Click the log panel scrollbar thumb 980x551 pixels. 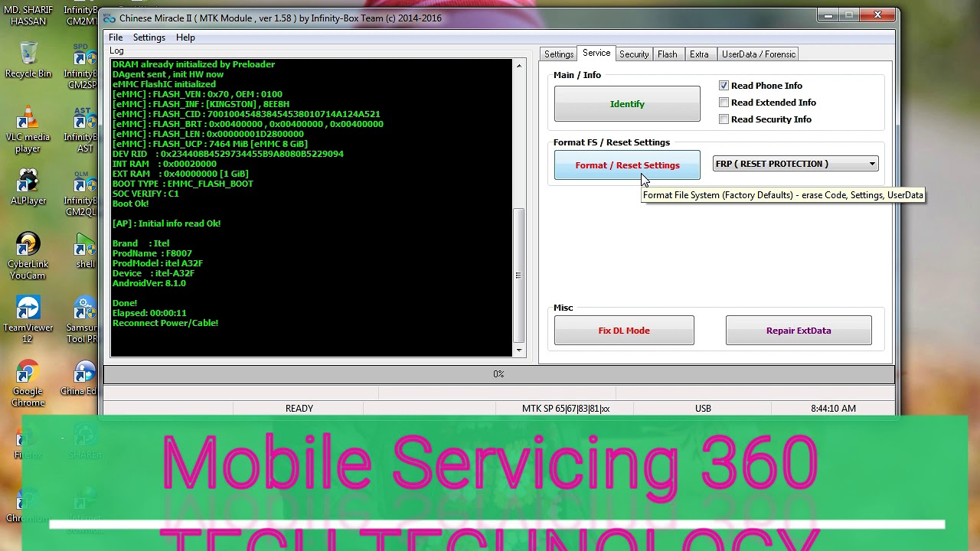(519, 275)
